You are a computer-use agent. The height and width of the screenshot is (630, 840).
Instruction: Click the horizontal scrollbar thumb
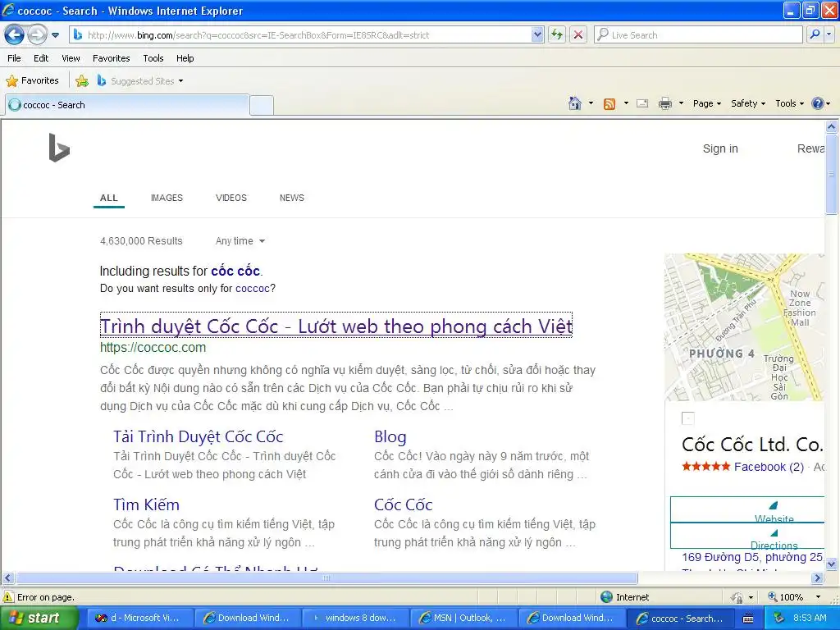(x=326, y=578)
